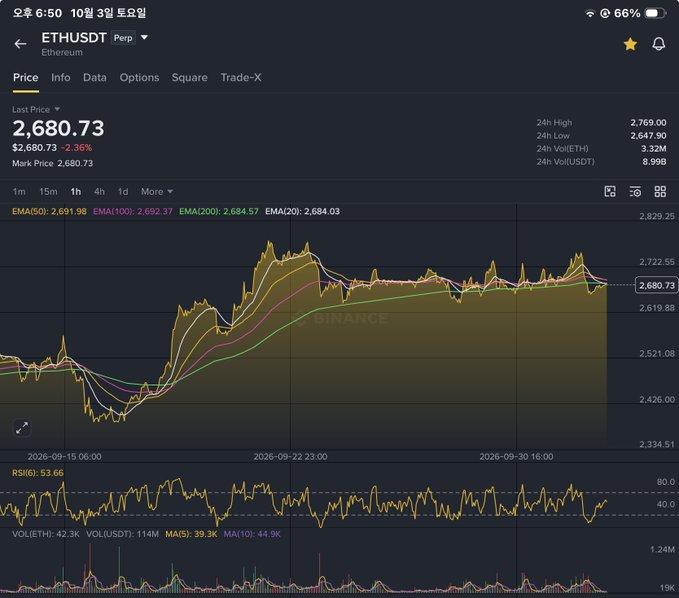Open the Data tab

click(x=95, y=78)
